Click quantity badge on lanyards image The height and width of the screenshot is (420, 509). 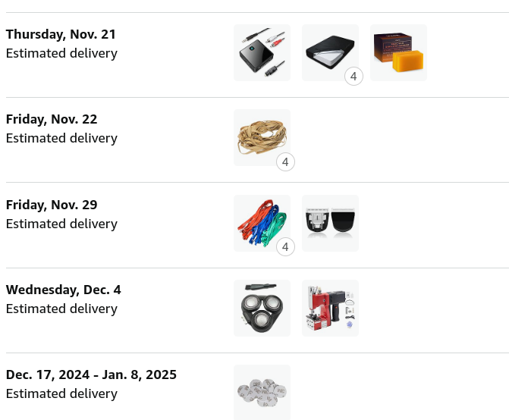[285, 247]
